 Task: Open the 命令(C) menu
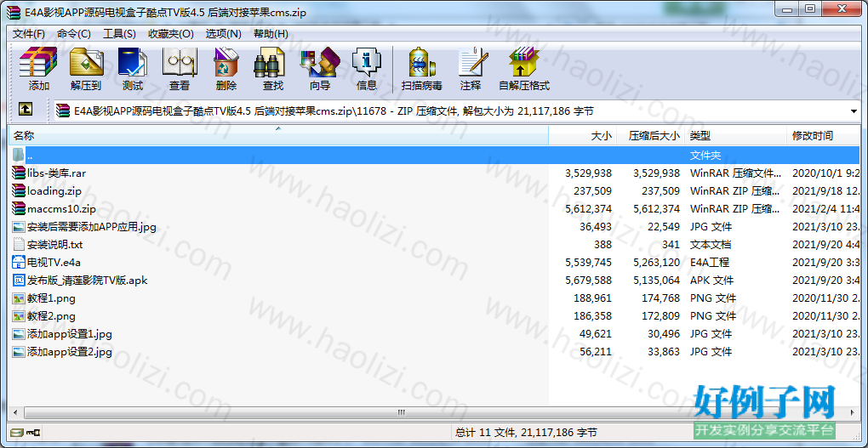coord(74,34)
